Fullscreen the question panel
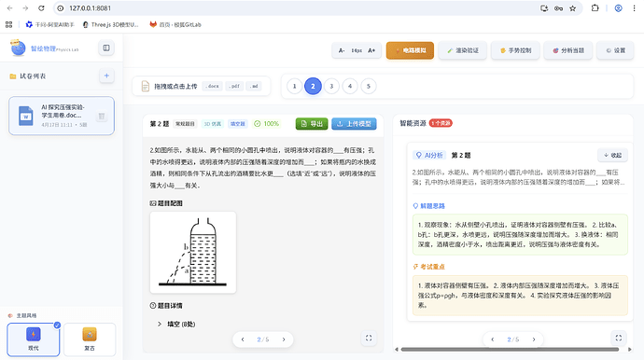The image size is (644, 360). (x=369, y=338)
